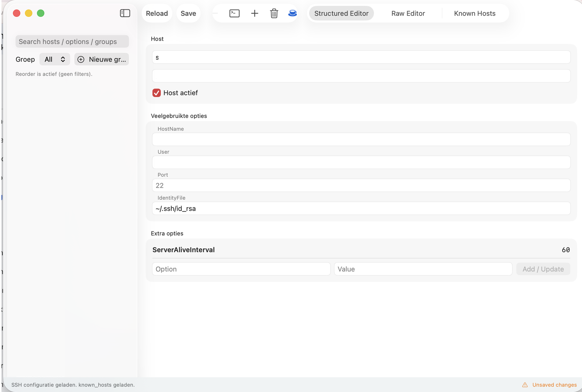Select the ServerAliveInterval option row
This screenshot has height=392, width=582.
click(x=361, y=250)
